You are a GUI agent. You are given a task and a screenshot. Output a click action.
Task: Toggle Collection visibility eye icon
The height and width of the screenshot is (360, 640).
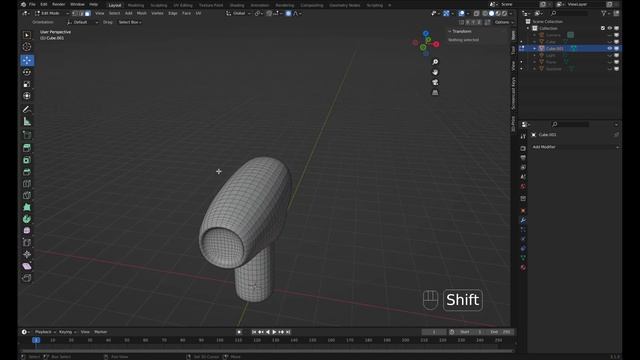point(610,28)
